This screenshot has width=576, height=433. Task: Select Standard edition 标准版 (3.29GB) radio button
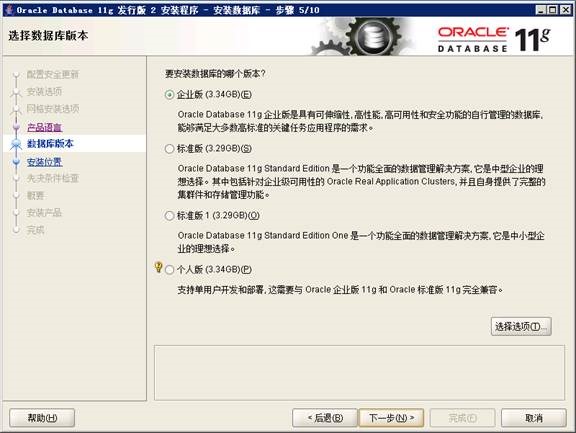point(169,149)
